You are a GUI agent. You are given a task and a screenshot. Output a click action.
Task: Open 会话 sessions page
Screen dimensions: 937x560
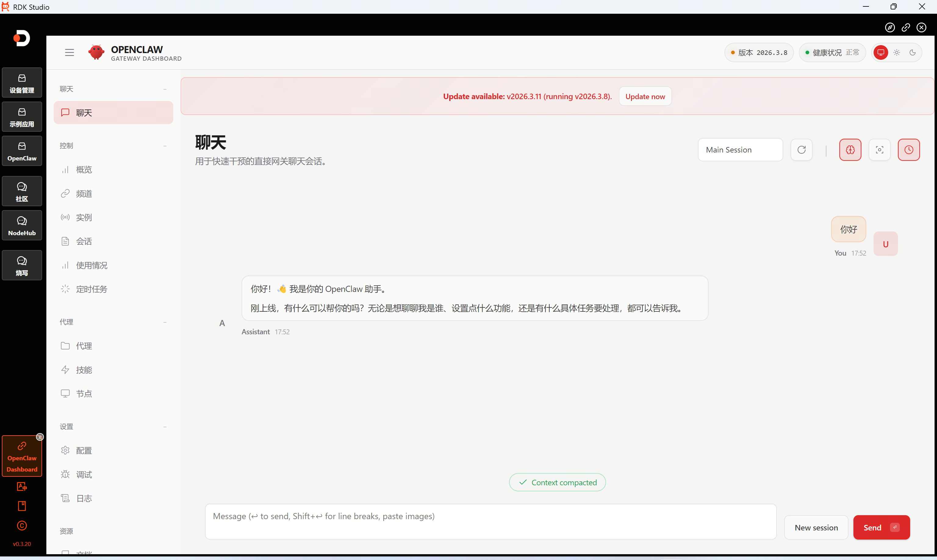[x=113, y=242]
